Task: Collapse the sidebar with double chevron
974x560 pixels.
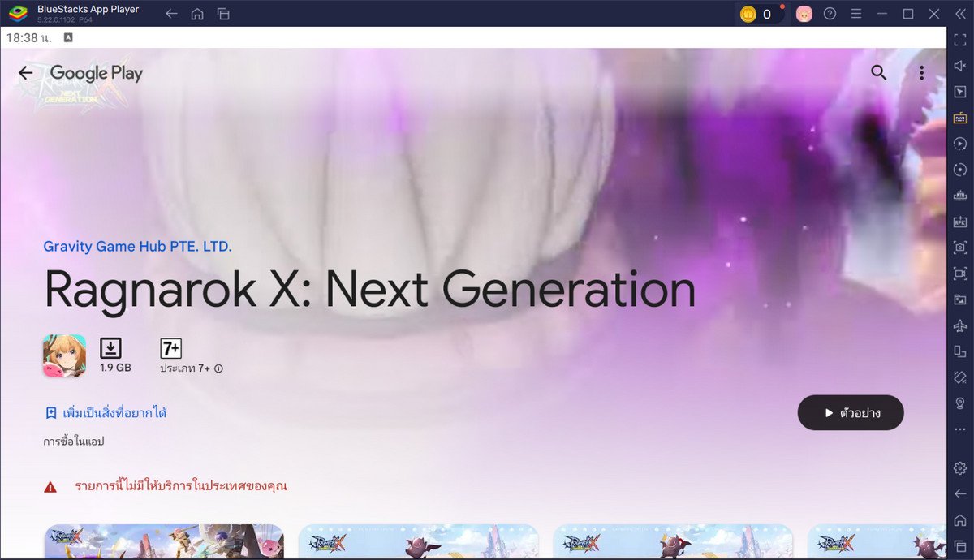Action: click(x=960, y=14)
